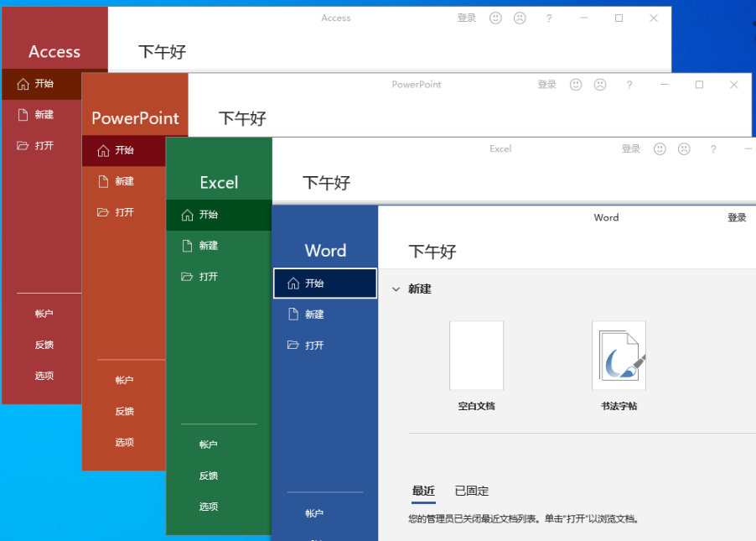The width and height of the screenshot is (756, 541).
Task: Click the 下午好 greeting in Excel
Action: click(326, 183)
